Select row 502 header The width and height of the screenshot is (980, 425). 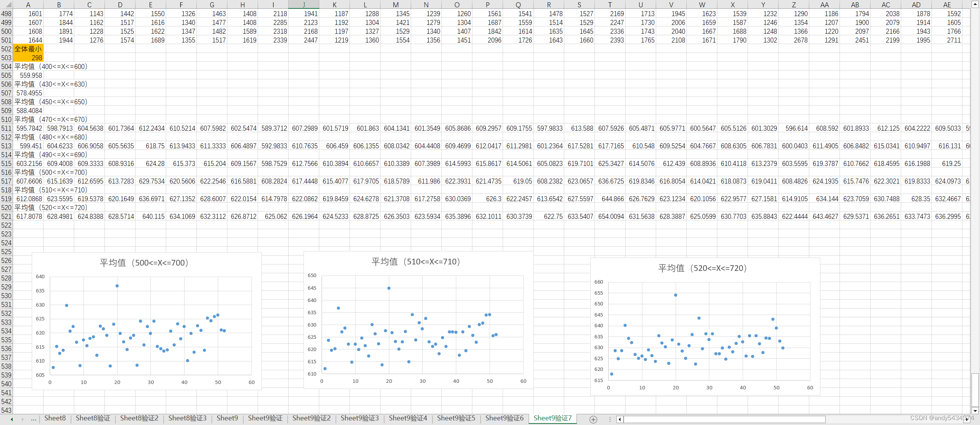point(6,49)
